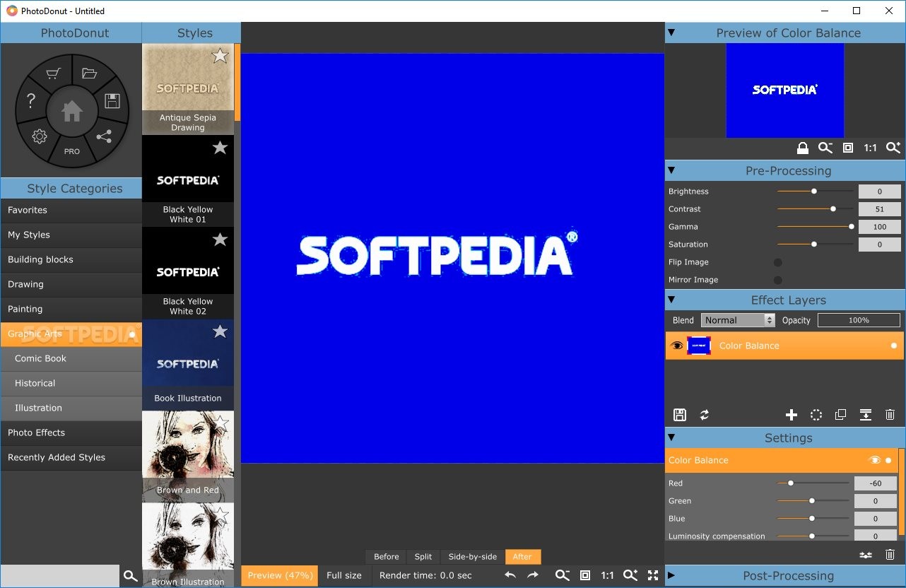Screen dimensions: 906x588
Task: Zoom in the main canvas view
Action: coord(630,575)
